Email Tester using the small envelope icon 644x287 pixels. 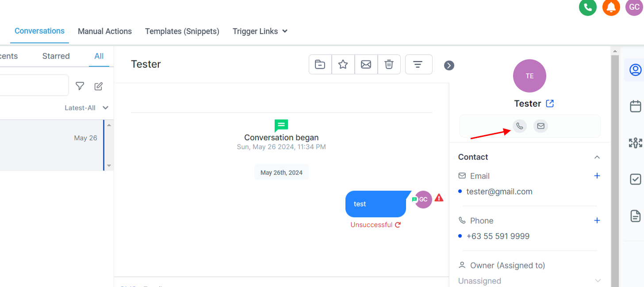point(540,126)
